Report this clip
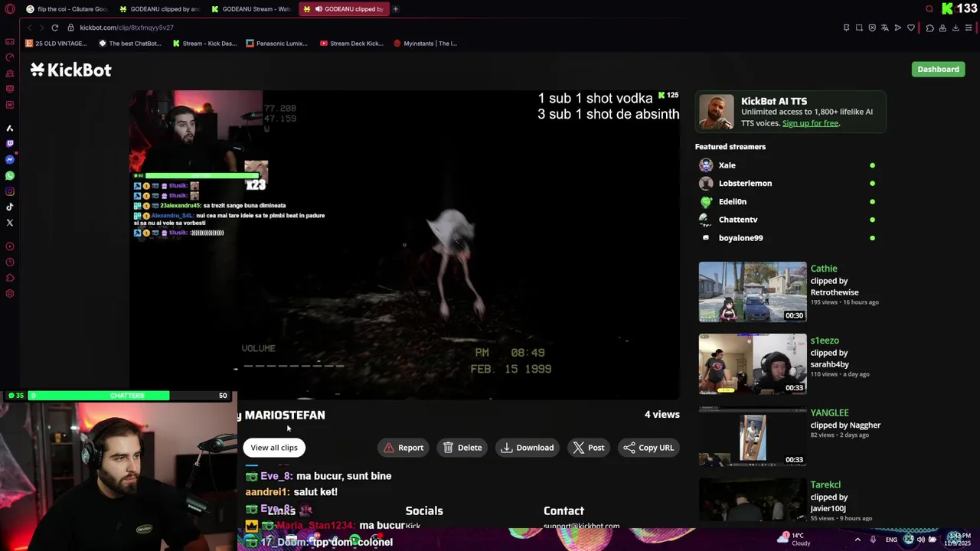Viewport: 980px width, 551px height. tap(403, 448)
